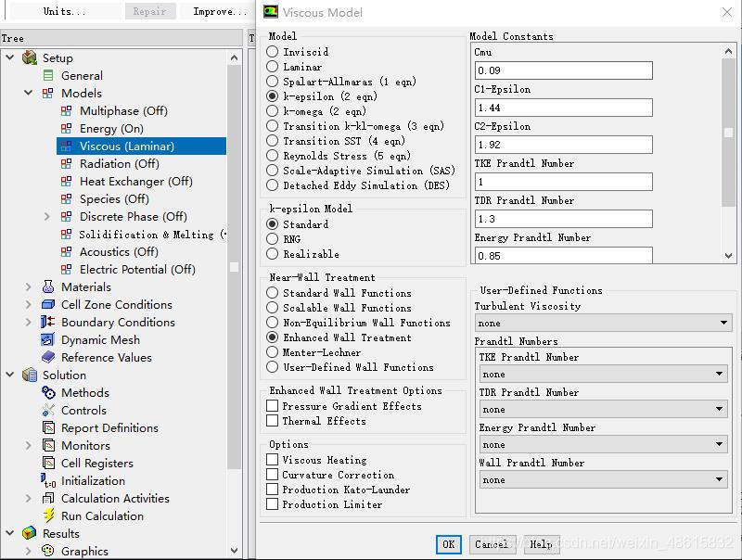The width and height of the screenshot is (742, 560).
Task: Click OK to confirm viscous model
Action: click(448, 544)
